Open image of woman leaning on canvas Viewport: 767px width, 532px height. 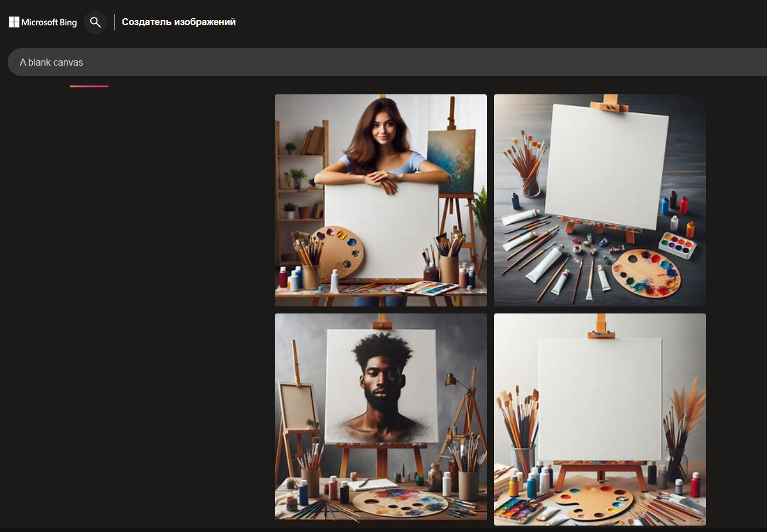point(381,200)
